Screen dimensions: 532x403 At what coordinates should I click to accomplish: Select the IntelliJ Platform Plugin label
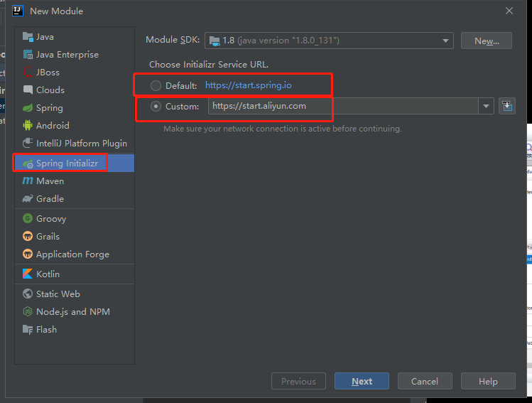[82, 144]
